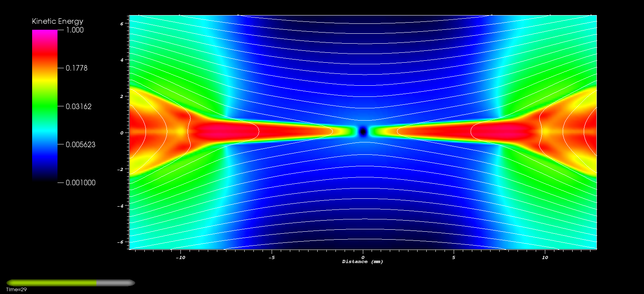Click the x-axis tick label -5
Screen dimensions: 644x294
click(x=272, y=257)
